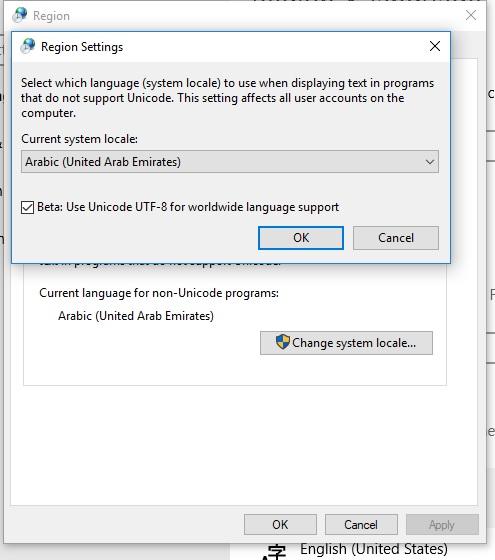
Task: Click the shield icon on Change system locale
Action: coord(282,342)
